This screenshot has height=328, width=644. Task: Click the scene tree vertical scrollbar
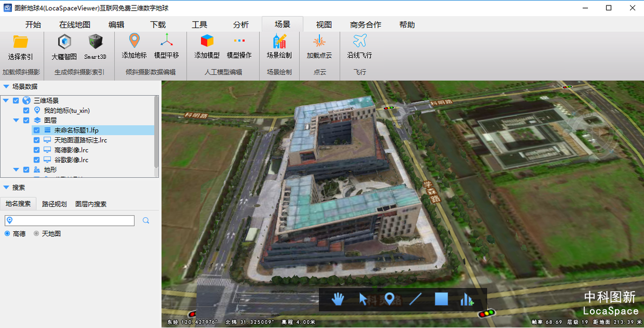[x=156, y=131]
